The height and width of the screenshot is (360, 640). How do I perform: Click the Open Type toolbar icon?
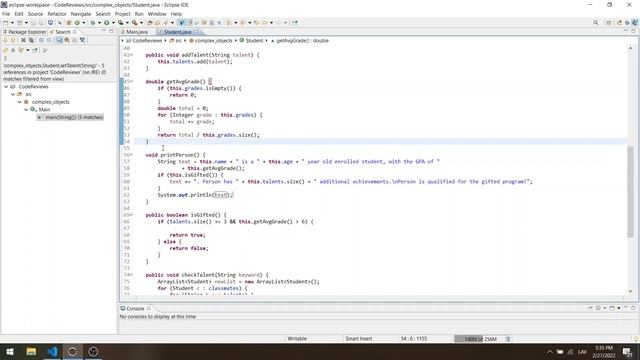(x=150, y=23)
